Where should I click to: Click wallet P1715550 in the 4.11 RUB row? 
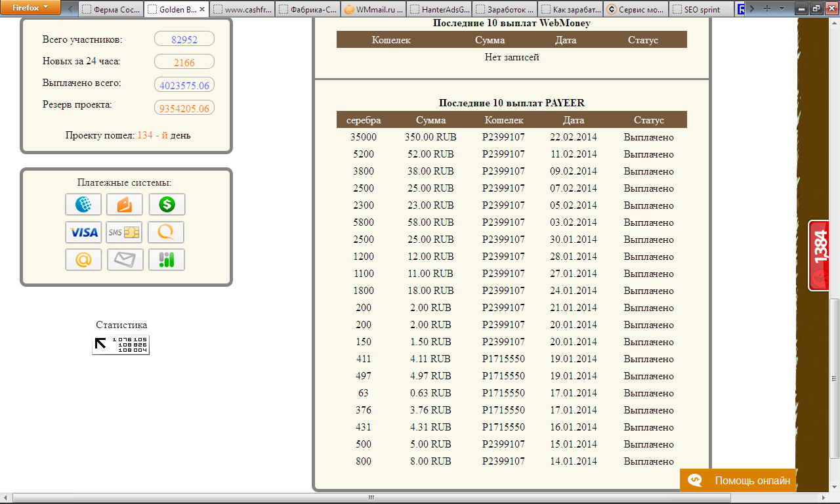click(x=503, y=359)
